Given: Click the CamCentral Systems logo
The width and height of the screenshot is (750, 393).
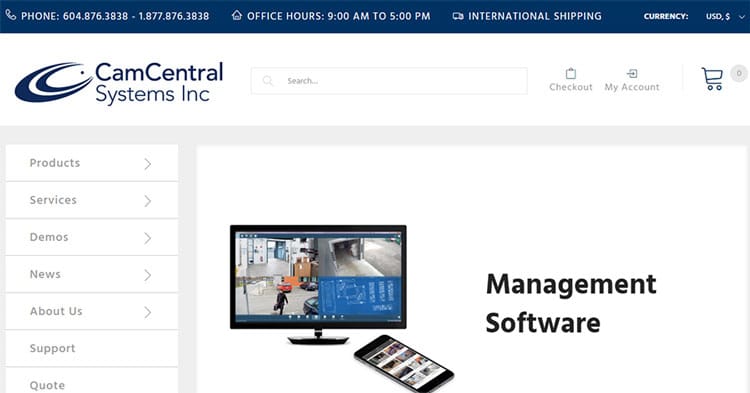Looking at the screenshot, I should [119, 82].
